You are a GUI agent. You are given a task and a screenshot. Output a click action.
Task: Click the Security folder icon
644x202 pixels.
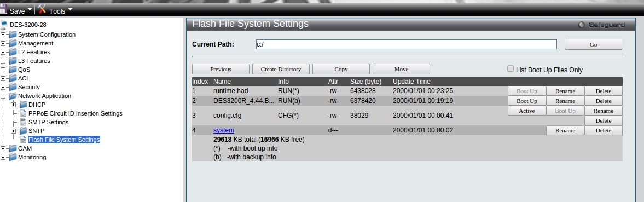coord(13,87)
